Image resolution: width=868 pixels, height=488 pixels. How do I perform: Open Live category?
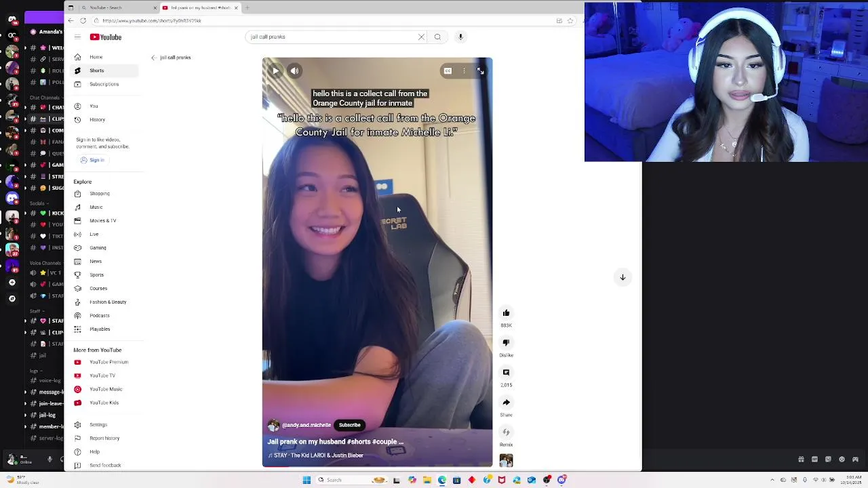94,235
